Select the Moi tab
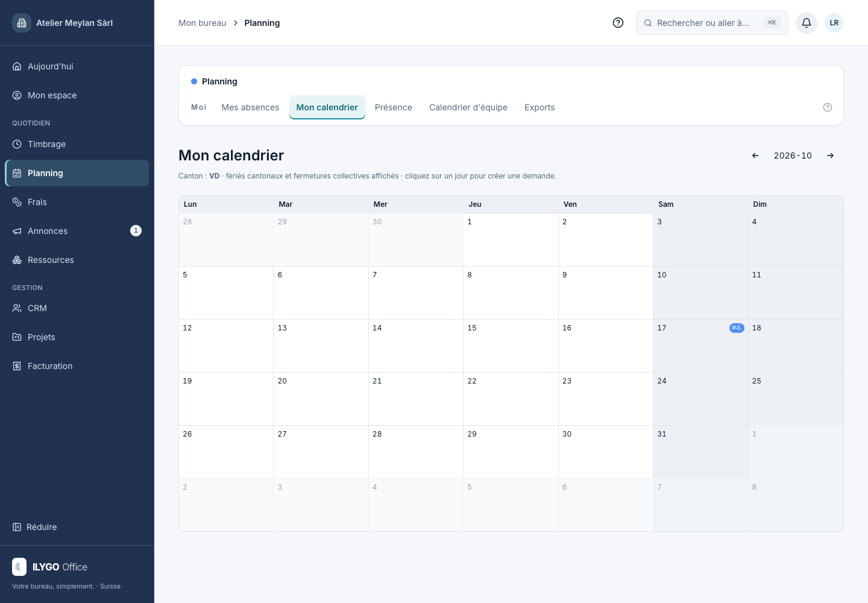This screenshot has width=868, height=603. (x=199, y=107)
